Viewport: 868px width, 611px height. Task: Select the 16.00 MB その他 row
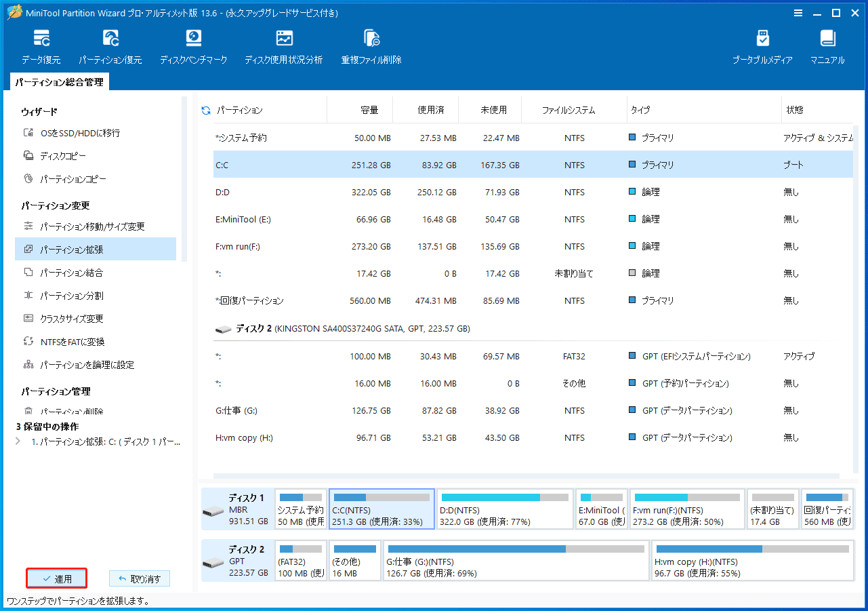tap(533, 383)
